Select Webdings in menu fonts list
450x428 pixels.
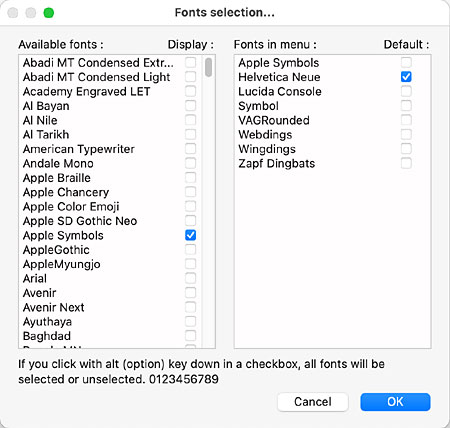point(265,135)
